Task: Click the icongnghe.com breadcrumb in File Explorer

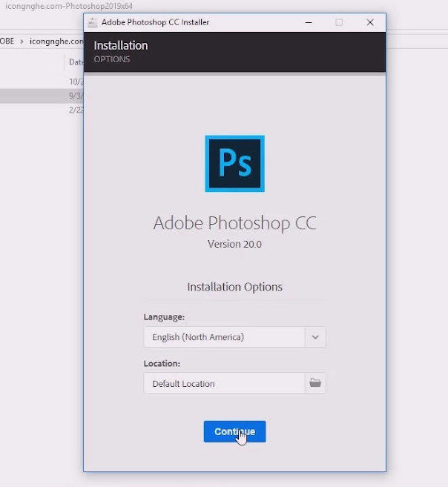Action: coord(56,41)
